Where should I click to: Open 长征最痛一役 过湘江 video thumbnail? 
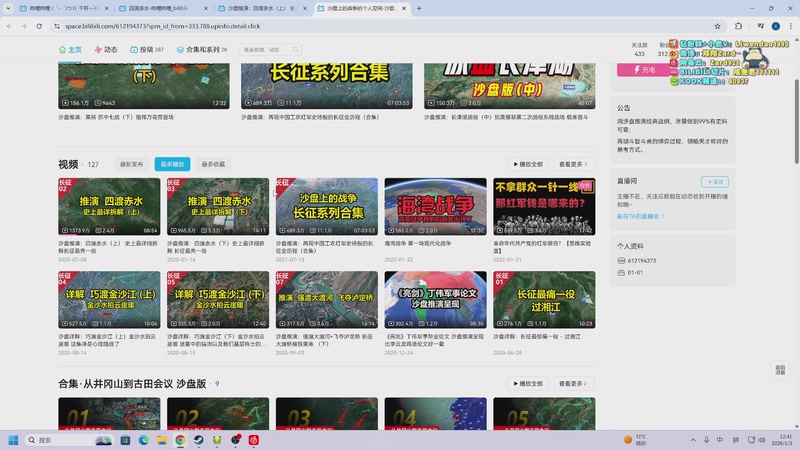coord(544,299)
